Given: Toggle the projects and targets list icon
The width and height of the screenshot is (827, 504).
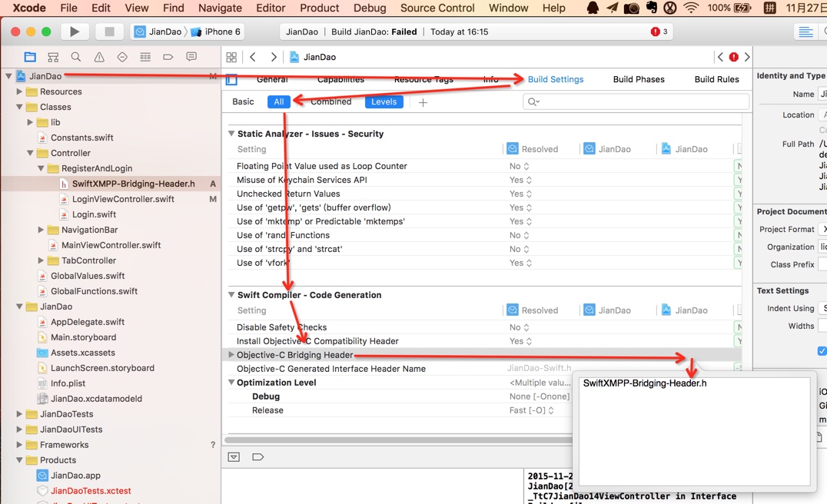Looking at the screenshot, I should tap(231, 80).
